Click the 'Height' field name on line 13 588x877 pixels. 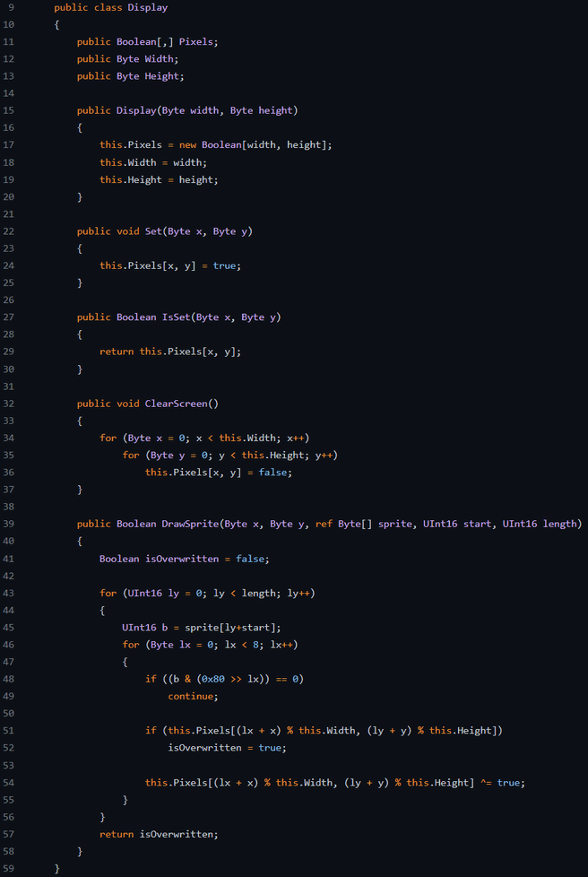point(161,76)
